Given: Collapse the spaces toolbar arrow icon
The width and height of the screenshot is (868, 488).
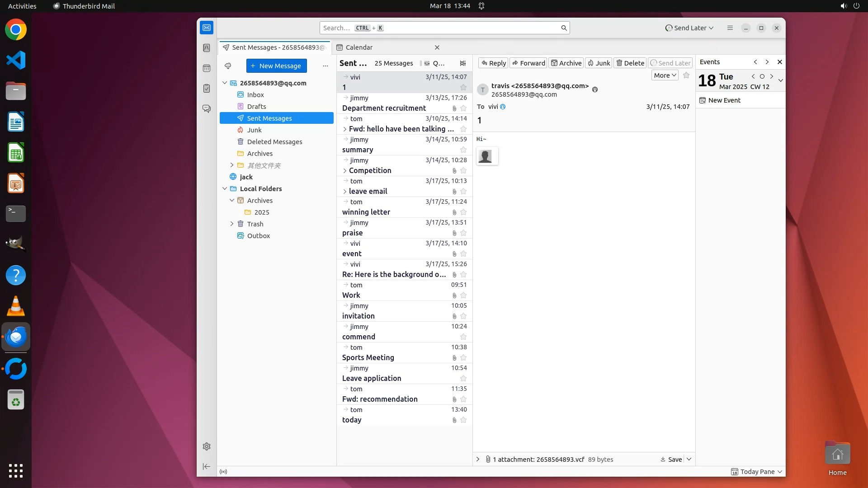Looking at the screenshot, I should click(x=207, y=466).
